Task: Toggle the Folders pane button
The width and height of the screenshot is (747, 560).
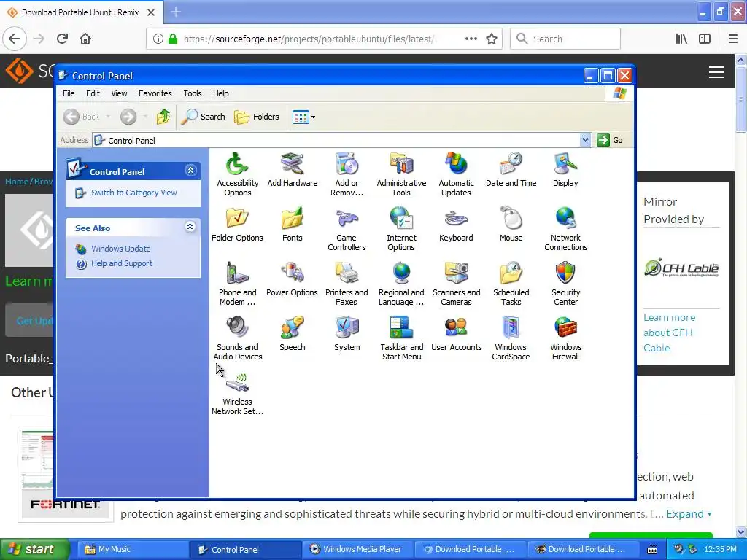Action: click(257, 116)
